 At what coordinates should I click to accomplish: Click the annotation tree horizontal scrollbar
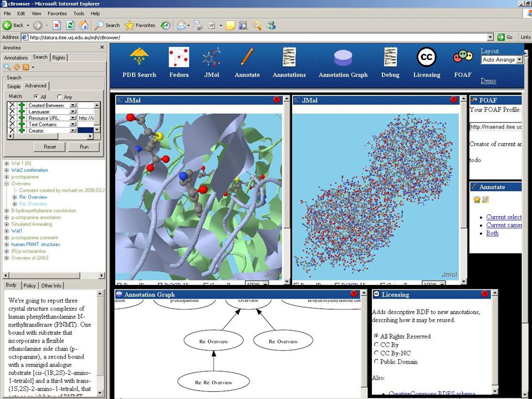[x=54, y=275]
